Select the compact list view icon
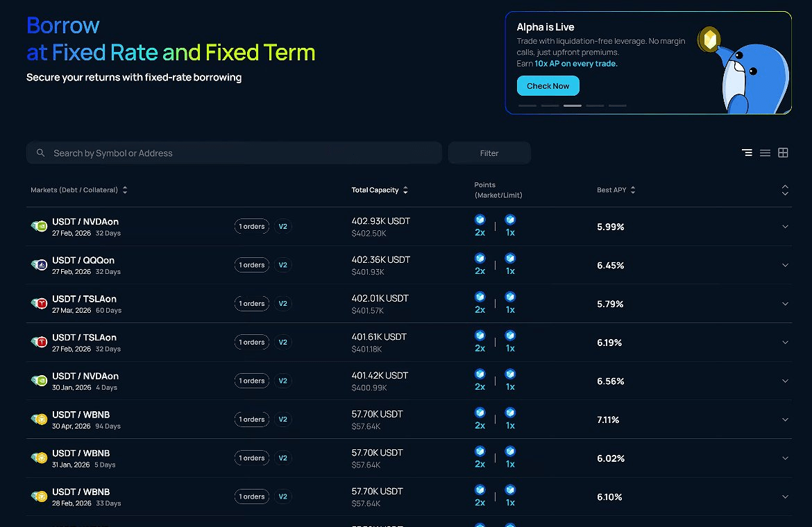 point(765,153)
